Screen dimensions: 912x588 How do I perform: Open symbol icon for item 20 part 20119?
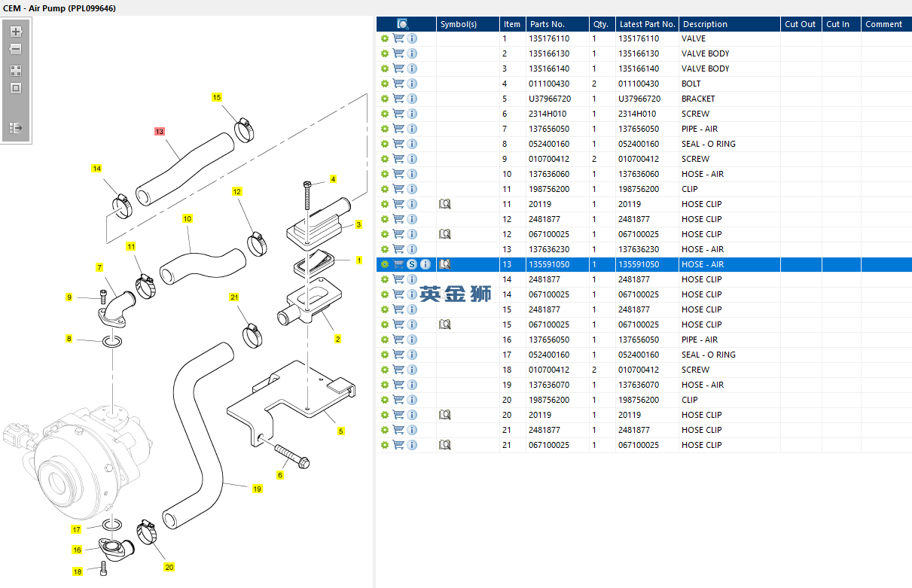[444, 415]
